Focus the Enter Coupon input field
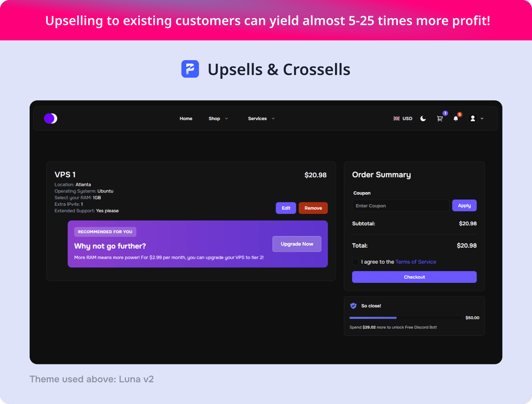Screen dimensions: 532x404 pos(401,206)
